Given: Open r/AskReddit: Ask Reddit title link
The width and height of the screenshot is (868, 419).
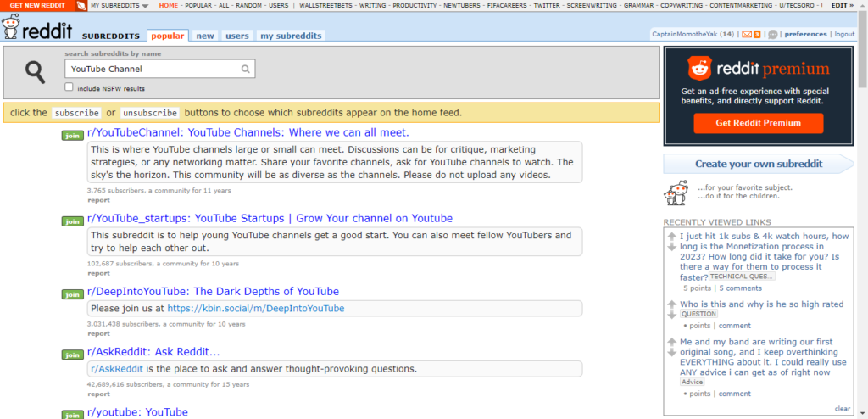Looking at the screenshot, I should 153,352.
